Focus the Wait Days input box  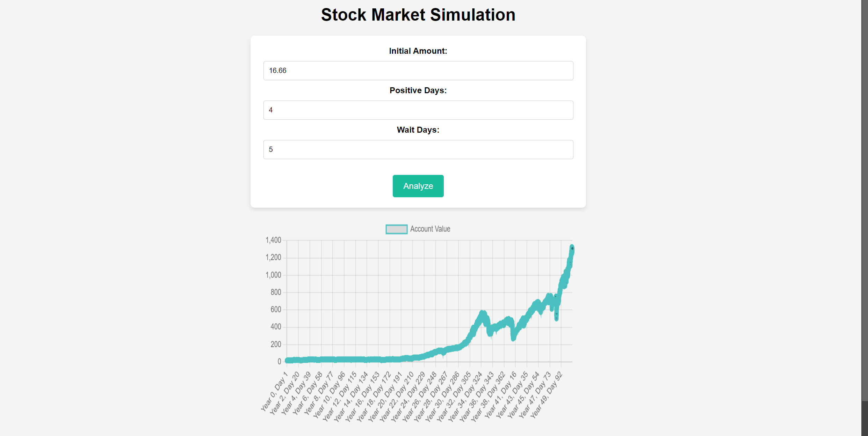coord(418,149)
